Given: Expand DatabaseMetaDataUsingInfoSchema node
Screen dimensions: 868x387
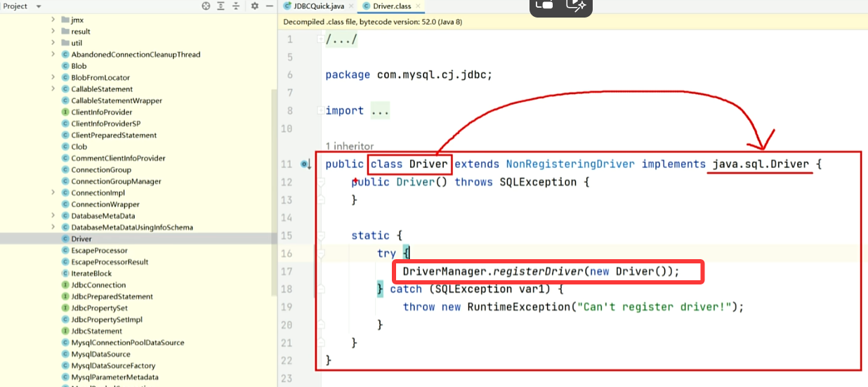Looking at the screenshot, I should 53,228.
